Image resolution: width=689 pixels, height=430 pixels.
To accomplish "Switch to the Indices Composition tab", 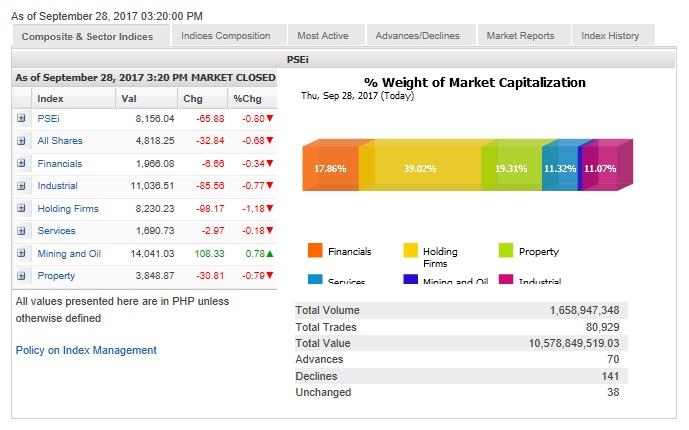I will pos(226,36).
